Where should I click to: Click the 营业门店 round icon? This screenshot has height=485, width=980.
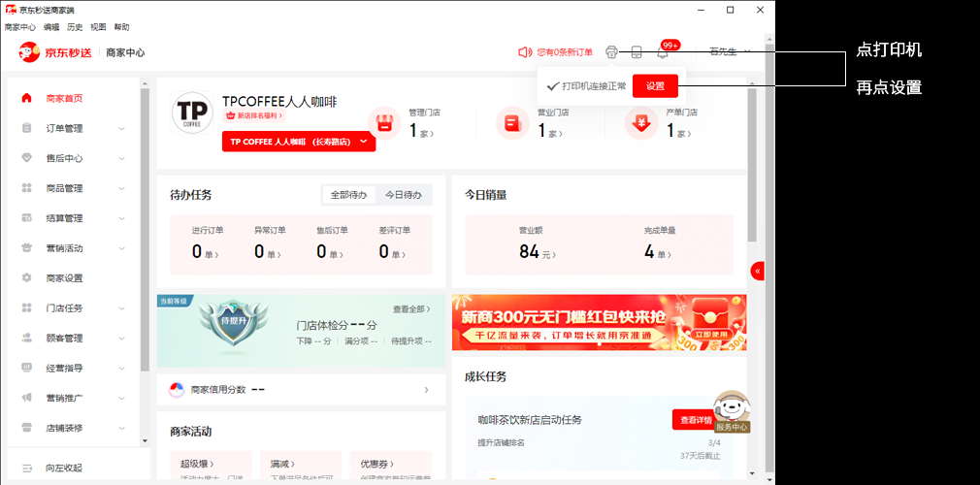click(512, 123)
